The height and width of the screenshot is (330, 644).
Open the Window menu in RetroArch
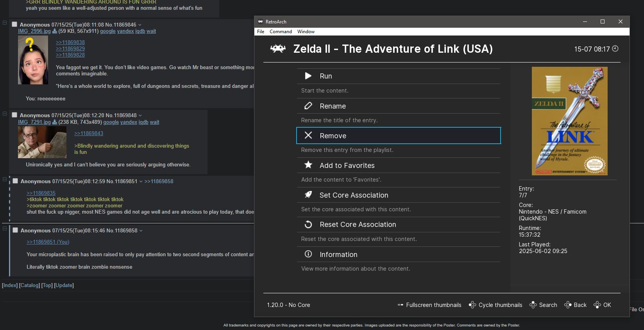[x=306, y=32]
